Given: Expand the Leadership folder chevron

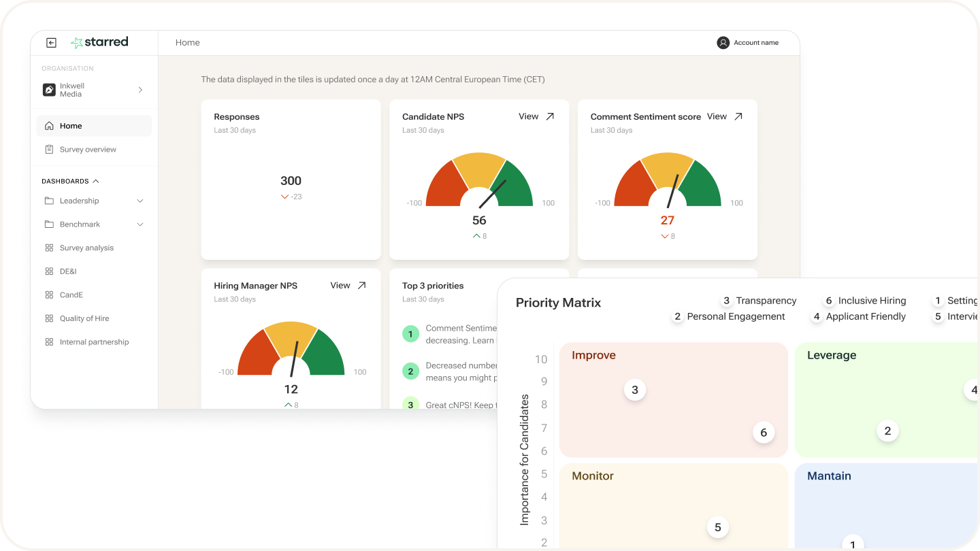Looking at the screenshot, I should click(140, 201).
